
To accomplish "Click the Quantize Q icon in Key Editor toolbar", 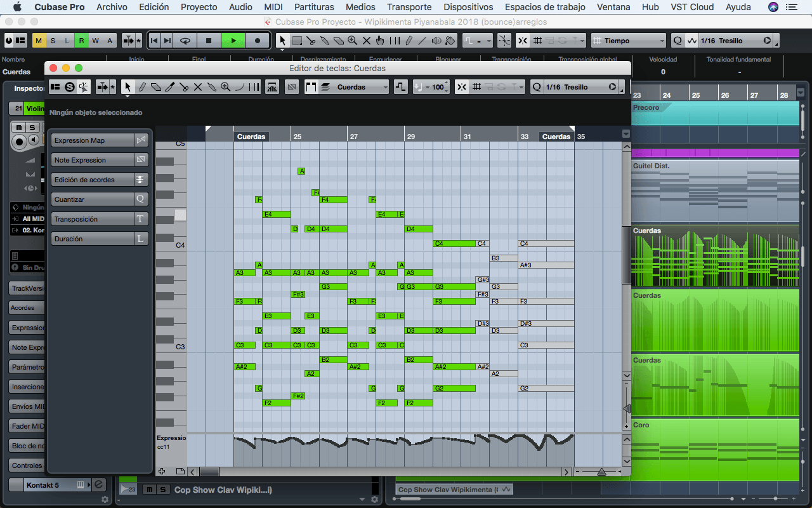I will tap(537, 87).
